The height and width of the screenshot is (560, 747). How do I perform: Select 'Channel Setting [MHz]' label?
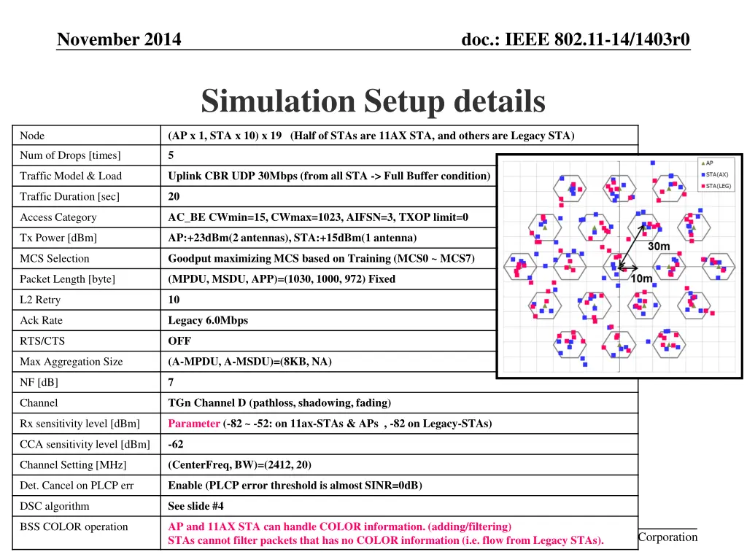[x=73, y=464]
